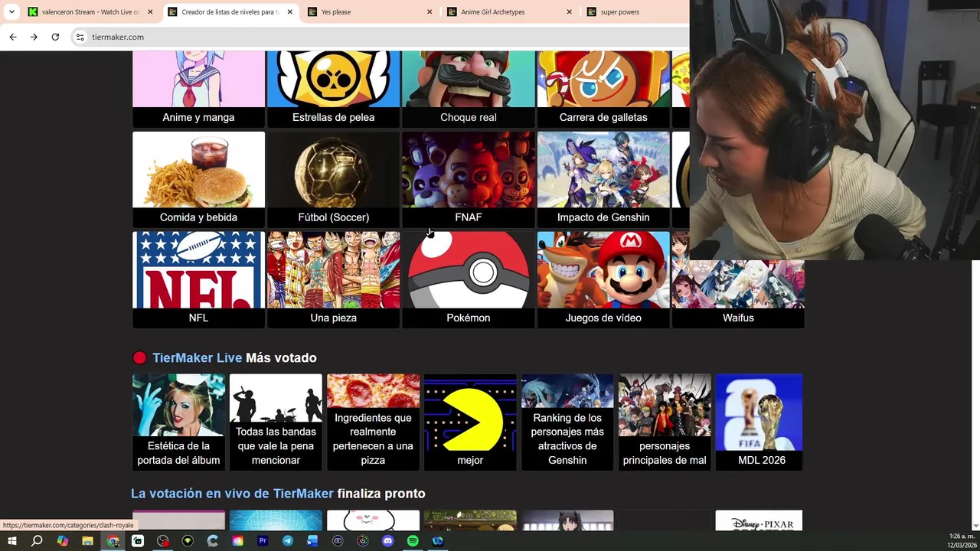Click the taskbar clock showing 1:26 a. m.
The height and width of the screenshot is (551, 980).
[x=962, y=541]
